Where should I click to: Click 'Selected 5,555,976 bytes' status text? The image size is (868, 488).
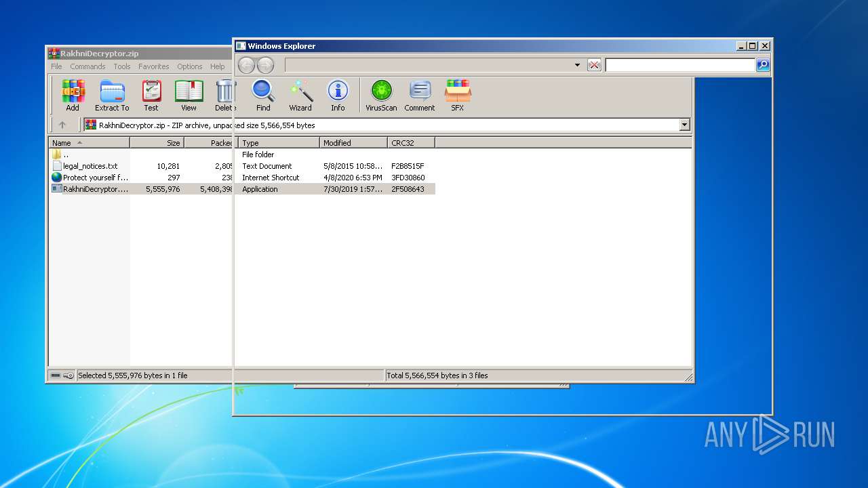coord(133,375)
